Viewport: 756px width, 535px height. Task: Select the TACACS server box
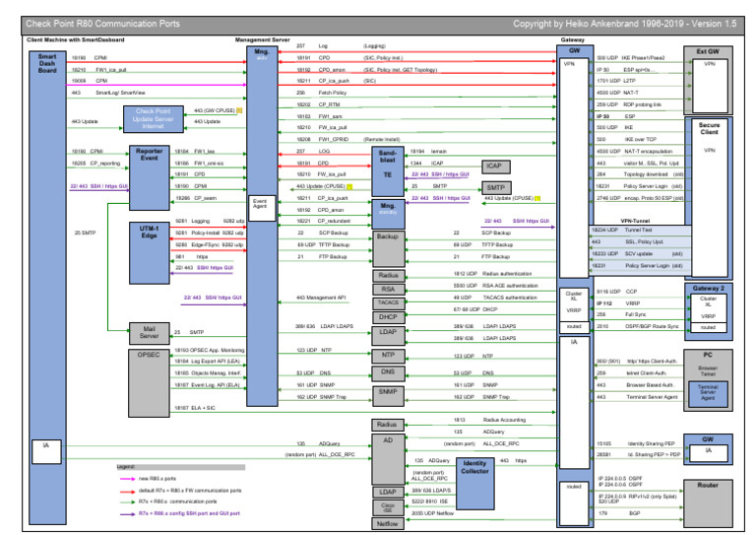[388, 303]
